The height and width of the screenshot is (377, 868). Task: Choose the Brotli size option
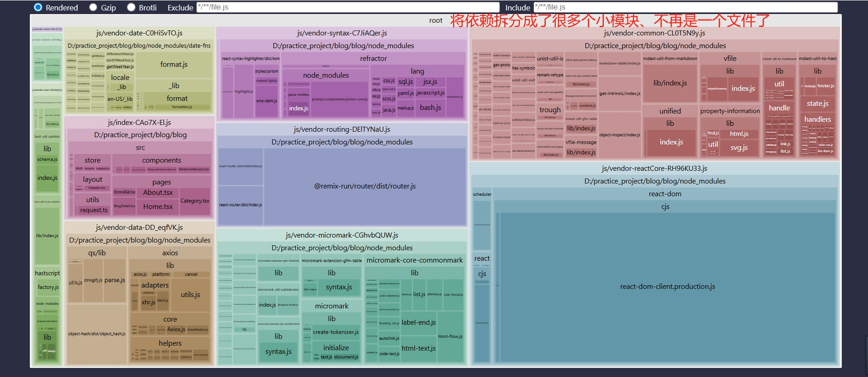(x=132, y=7)
